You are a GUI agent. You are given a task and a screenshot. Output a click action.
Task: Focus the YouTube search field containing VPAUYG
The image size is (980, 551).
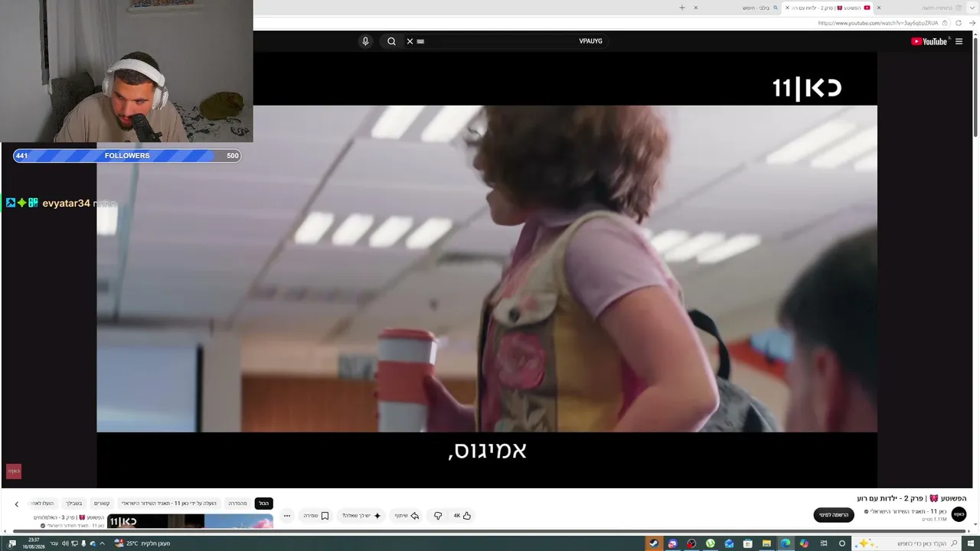[x=505, y=41]
